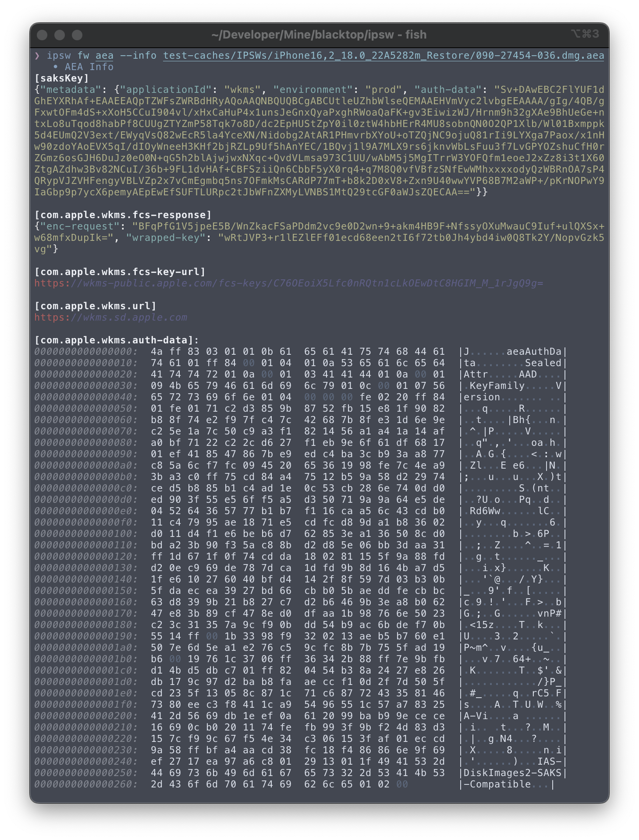Click the [com.apple.wkms.fcs-key-url] header
This screenshot has width=639, height=840.
point(120,272)
